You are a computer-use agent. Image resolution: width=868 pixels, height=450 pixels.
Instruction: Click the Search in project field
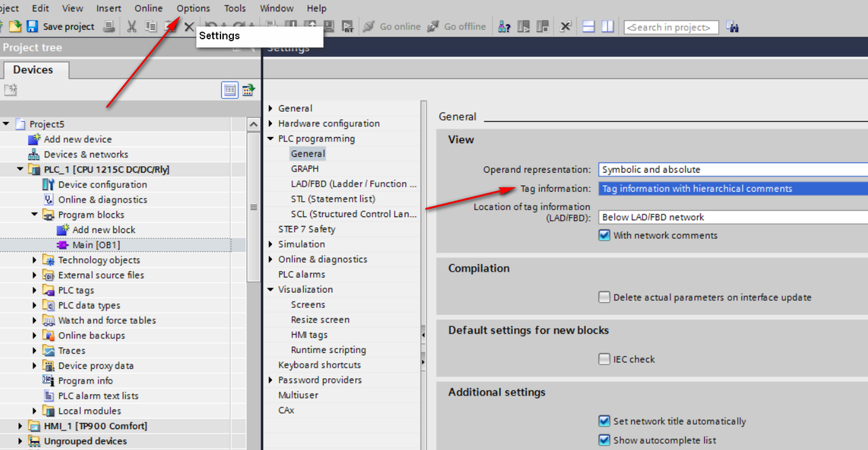pyautogui.click(x=671, y=27)
